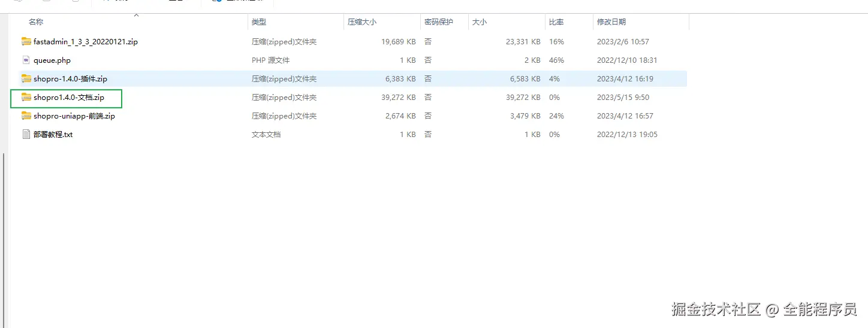The height and width of the screenshot is (328, 868).
Task: Click size value 6,583 KB
Action: (x=526, y=79)
